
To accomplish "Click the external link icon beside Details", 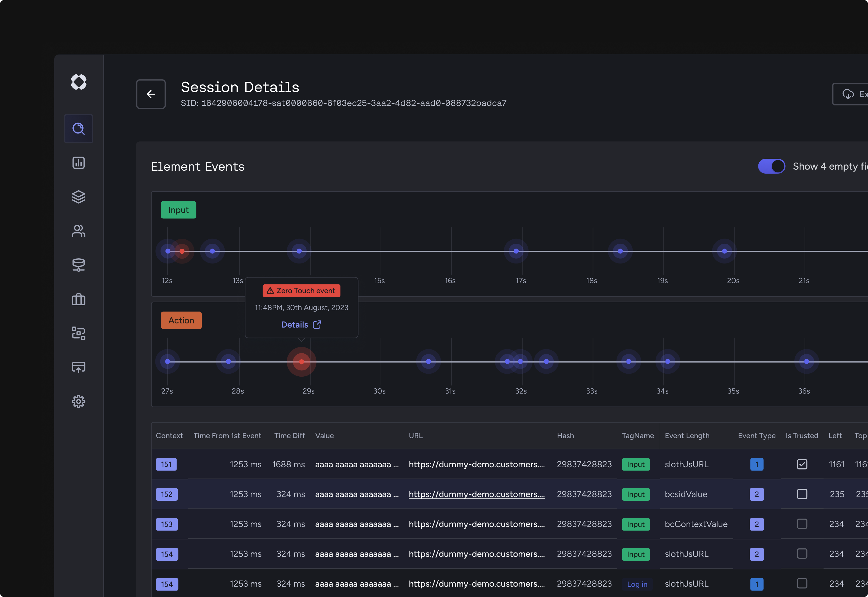I will (317, 324).
